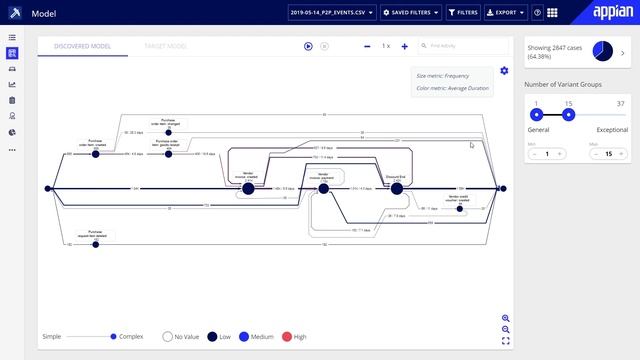Click the No Value legend swatch
The image size is (640, 360).
(x=167, y=337)
